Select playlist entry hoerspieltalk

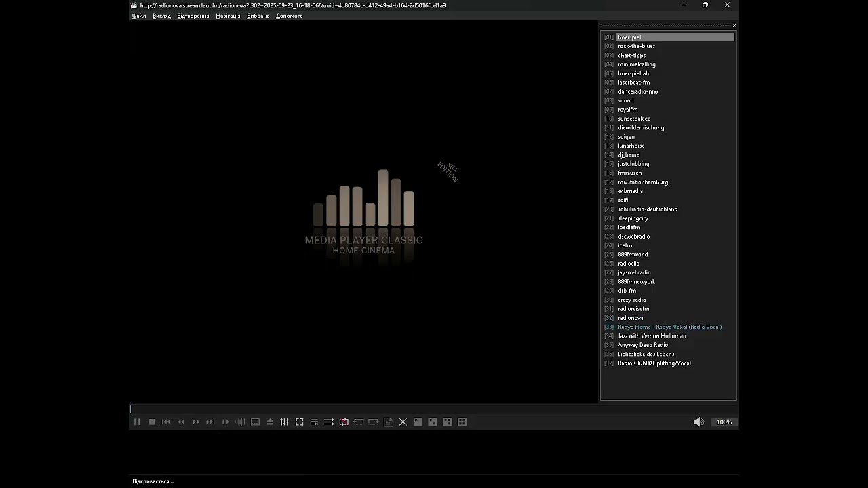point(669,73)
